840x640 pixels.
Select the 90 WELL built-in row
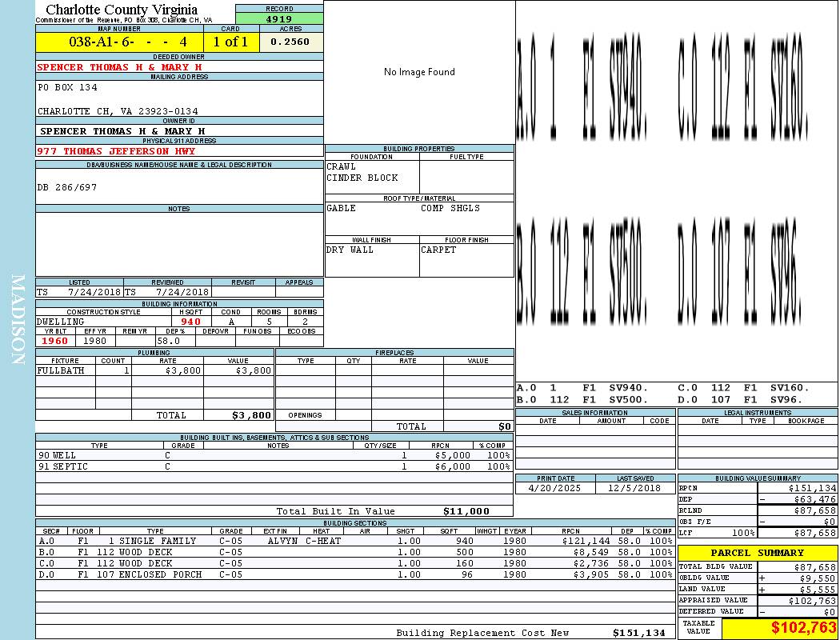pos(274,455)
